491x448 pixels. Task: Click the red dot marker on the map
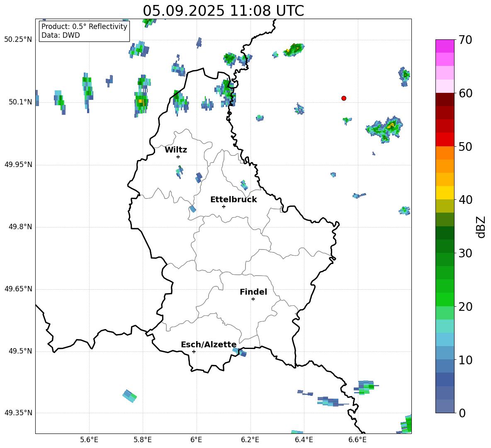pos(343,98)
